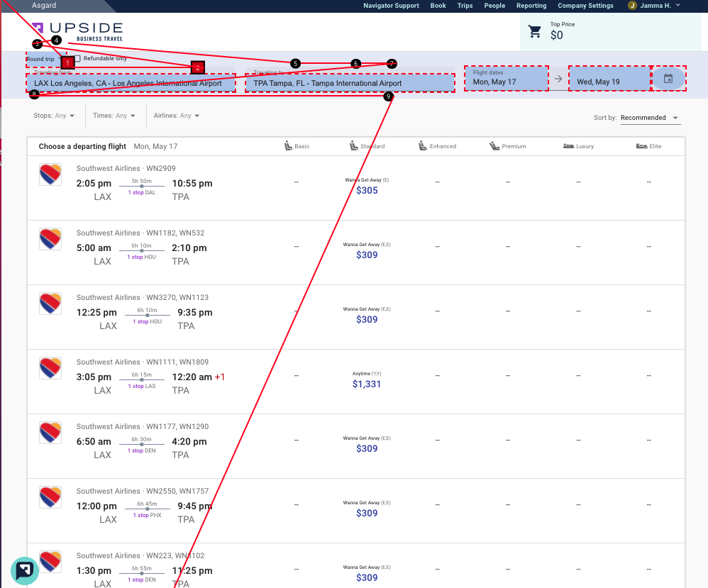
Task: Select $309 fare for flight WN3270, WN1123
Action: click(367, 316)
